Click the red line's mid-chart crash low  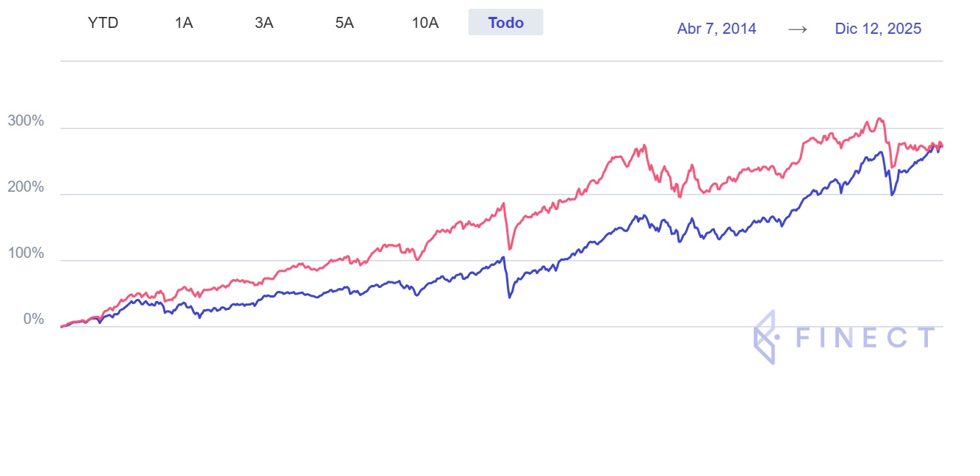[x=509, y=249]
